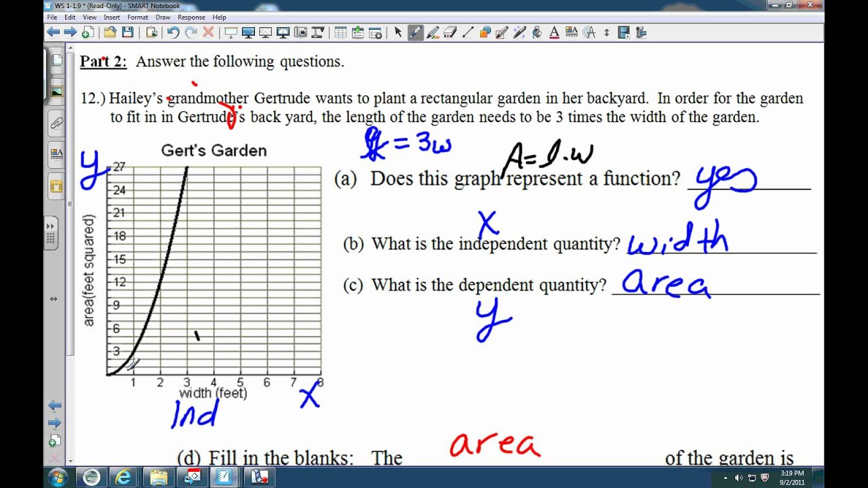
Task: Select the Text tool
Action: click(554, 32)
